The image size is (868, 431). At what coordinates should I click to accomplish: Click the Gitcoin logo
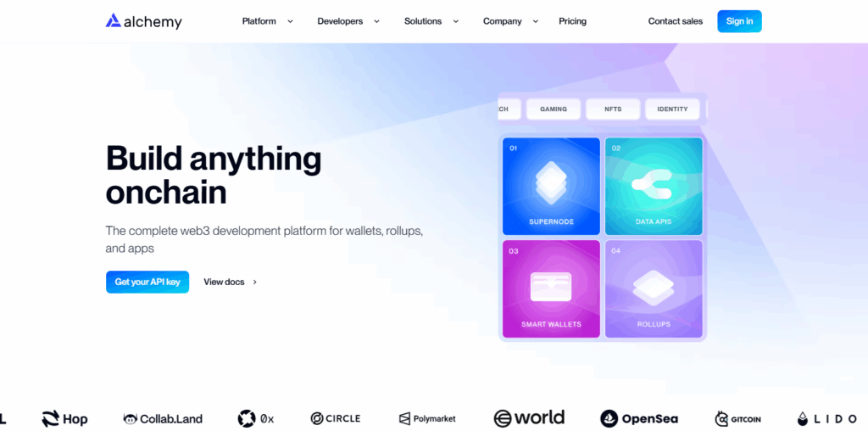click(738, 419)
